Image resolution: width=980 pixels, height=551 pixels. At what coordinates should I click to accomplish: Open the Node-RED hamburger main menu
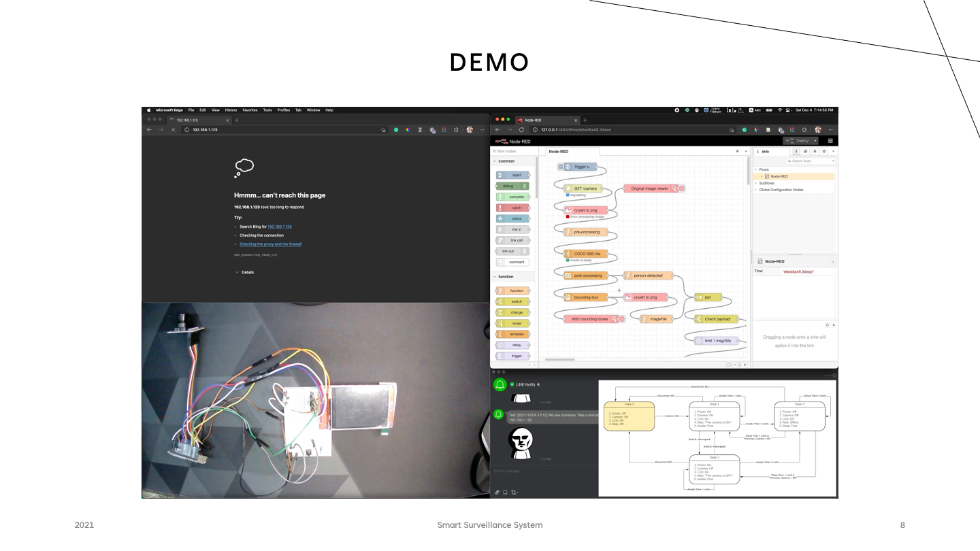coord(830,141)
